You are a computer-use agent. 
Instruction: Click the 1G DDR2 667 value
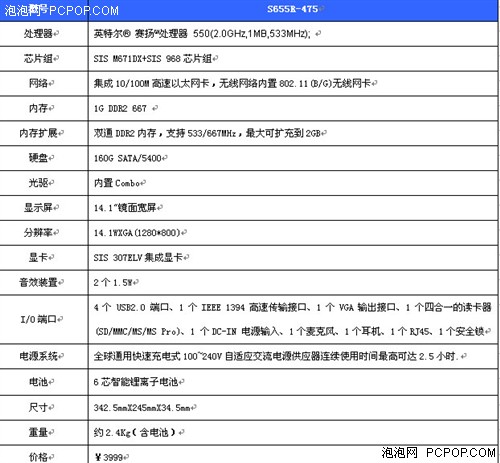[x=120, y=108]
